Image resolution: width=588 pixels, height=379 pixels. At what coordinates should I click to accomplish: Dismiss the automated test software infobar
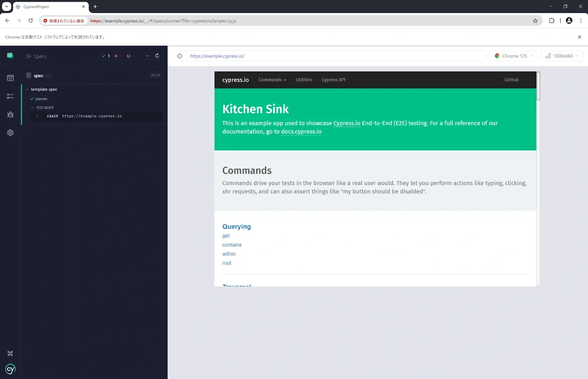point(580,37)
